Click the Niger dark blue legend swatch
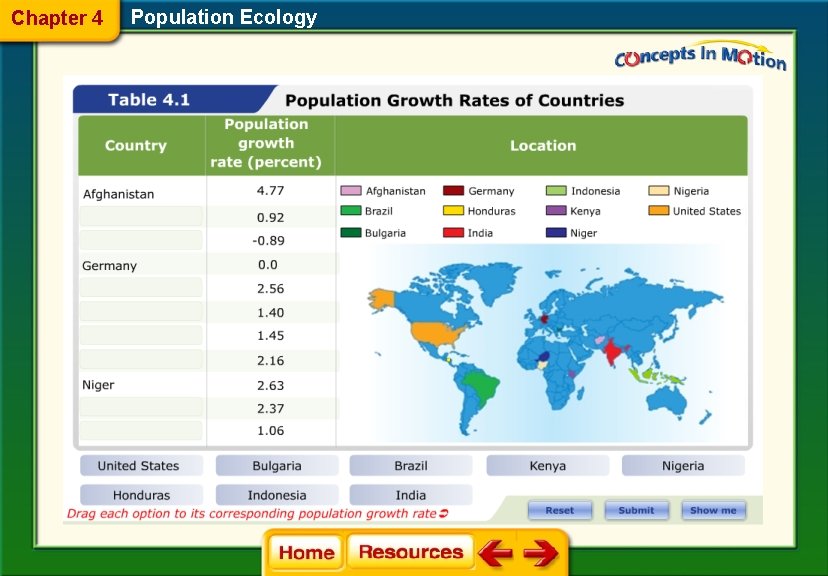 [556, 233]
